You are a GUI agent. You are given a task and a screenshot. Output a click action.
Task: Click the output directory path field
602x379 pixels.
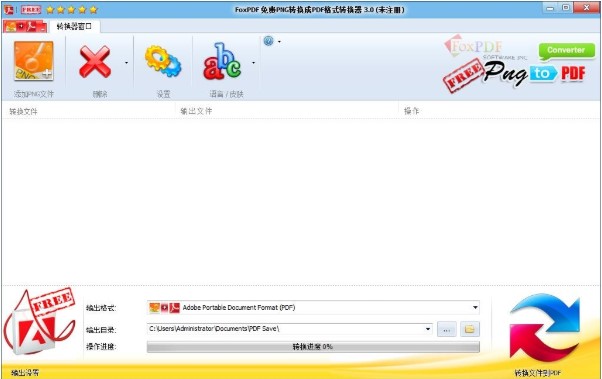[x=290, y=329]
